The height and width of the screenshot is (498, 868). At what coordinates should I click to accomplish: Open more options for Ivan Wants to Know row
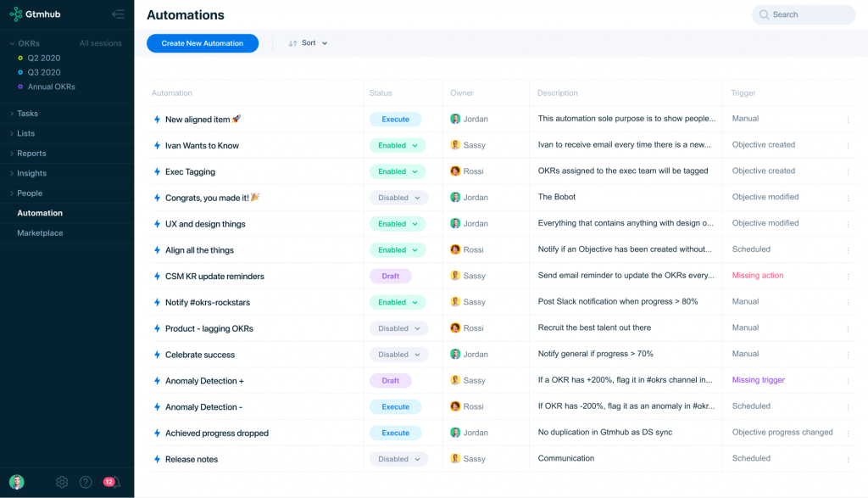point(848,145)
